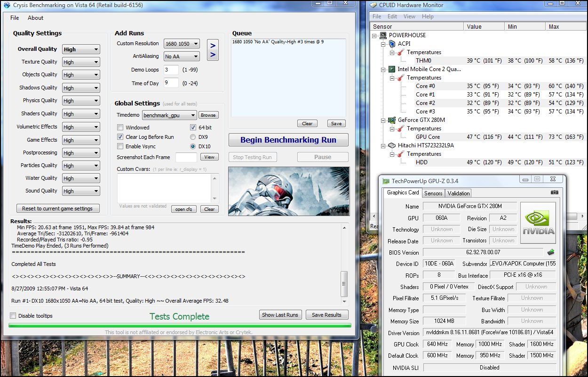Click the GPU-Z camera screenshot icon
The width and height of the screenshot is (588, 377).
[555, 193]
